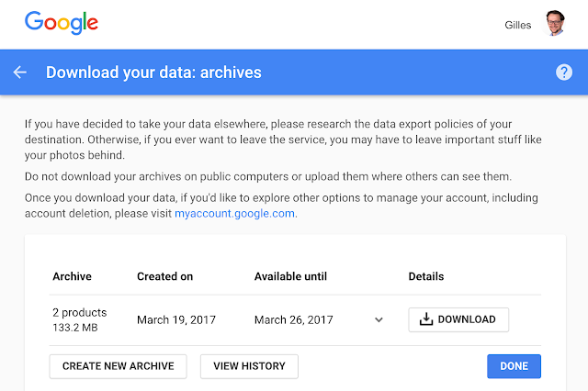
Task: Click the Download your data: archives title
Action: [153, 73]
